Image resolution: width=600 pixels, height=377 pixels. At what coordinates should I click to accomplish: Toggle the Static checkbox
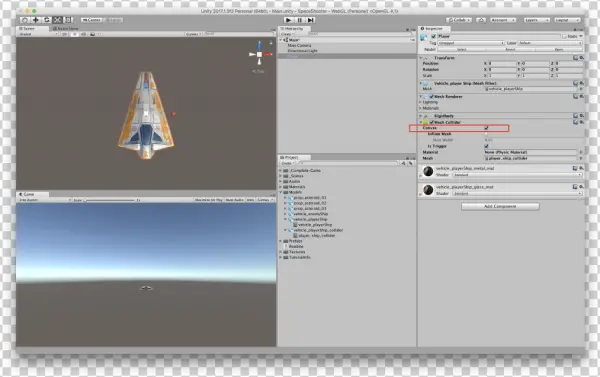point(564,36)
